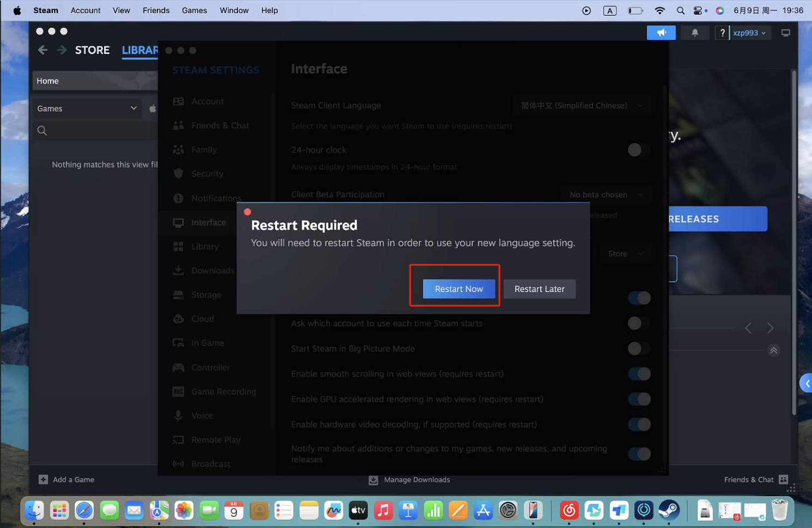
Task: Open announcements with the megaphone icon
Action: pos(661,33)
